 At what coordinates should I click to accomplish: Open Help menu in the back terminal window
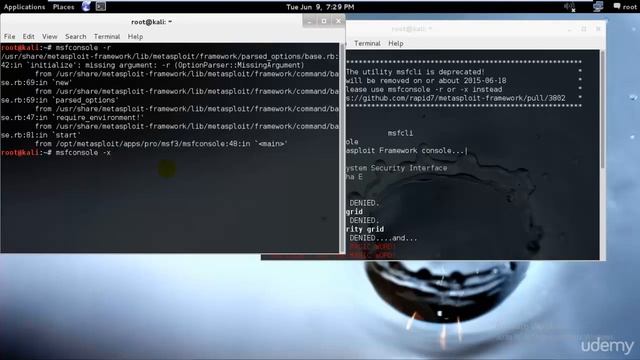pyautogui.click(x=396, y=43)
